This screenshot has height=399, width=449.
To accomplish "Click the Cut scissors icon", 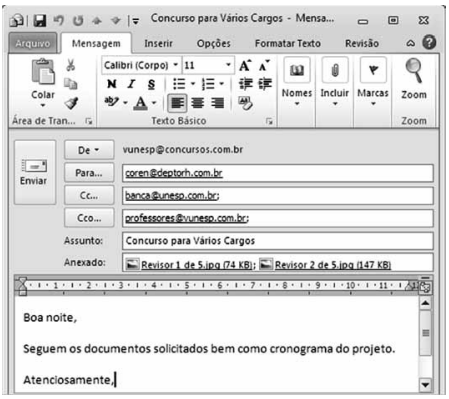I will [71, 65].
